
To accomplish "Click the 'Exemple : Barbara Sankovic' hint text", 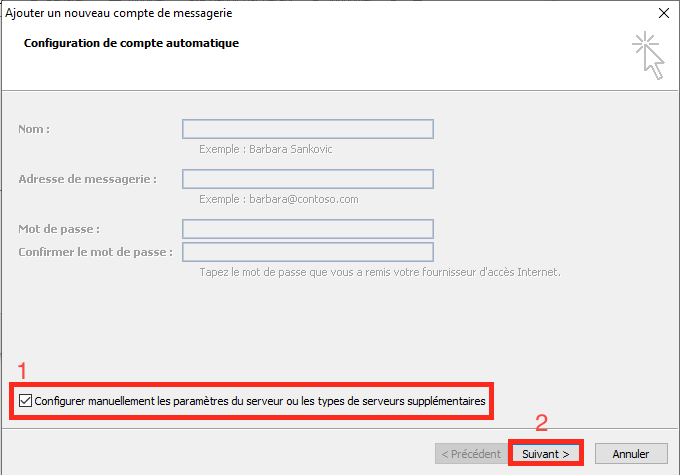I will point(265,149).
